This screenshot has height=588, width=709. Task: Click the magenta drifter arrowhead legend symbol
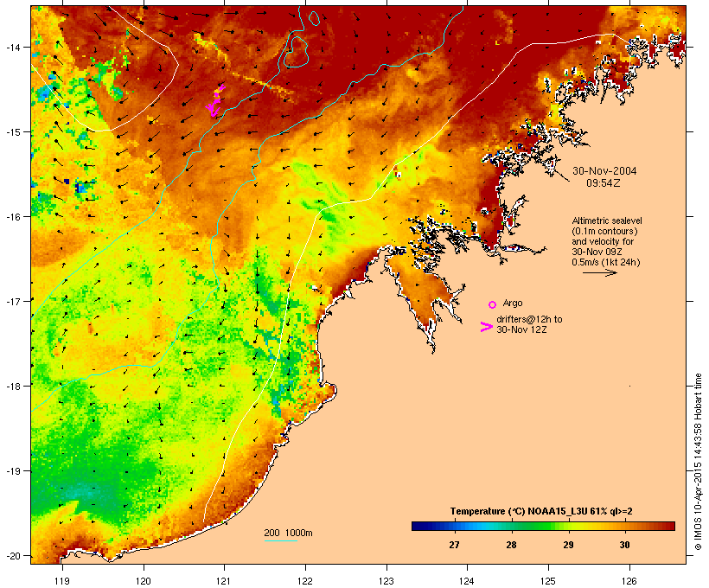(486, 327)
